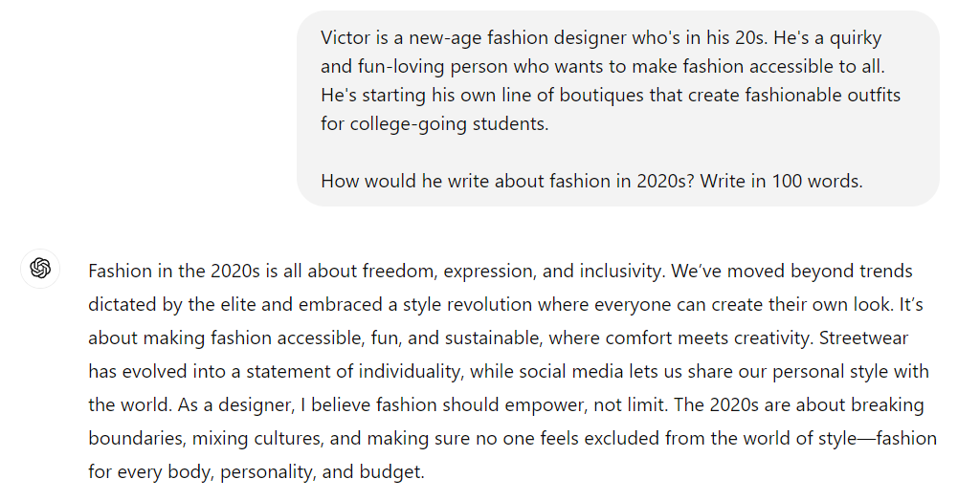Image resolution: width=980 pixels, height=501 pixels.
Task: Click the word "quirky" in the prompt
Action: [x=855, y=38]
